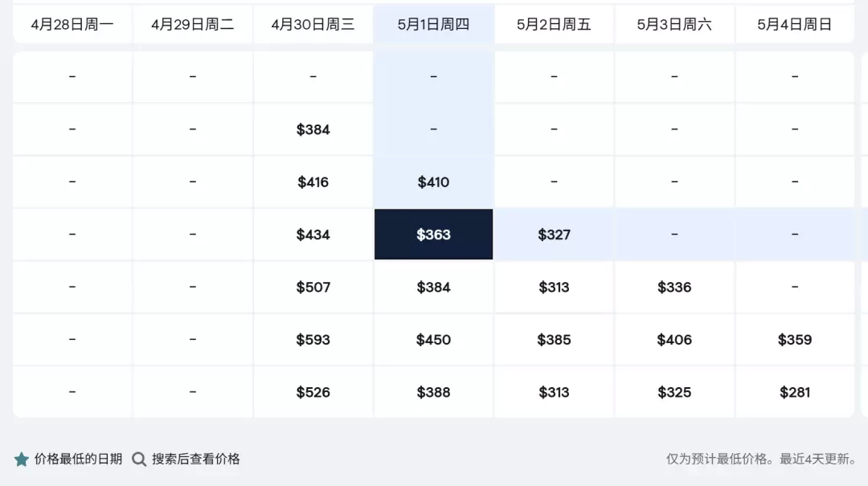
Task: Select the April 30 Wednesday column header
Action: click(x=313, y=24)
